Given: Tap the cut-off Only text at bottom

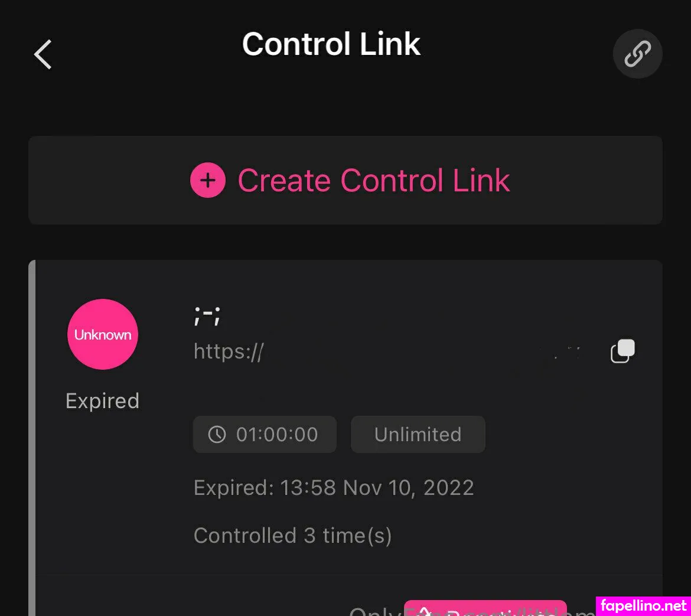Looking at the screenshot, I should [376, 611].
